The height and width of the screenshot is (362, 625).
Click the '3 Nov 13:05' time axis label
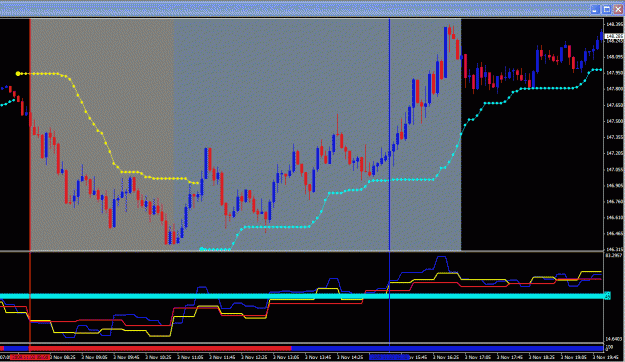click(x=286, y=358)
